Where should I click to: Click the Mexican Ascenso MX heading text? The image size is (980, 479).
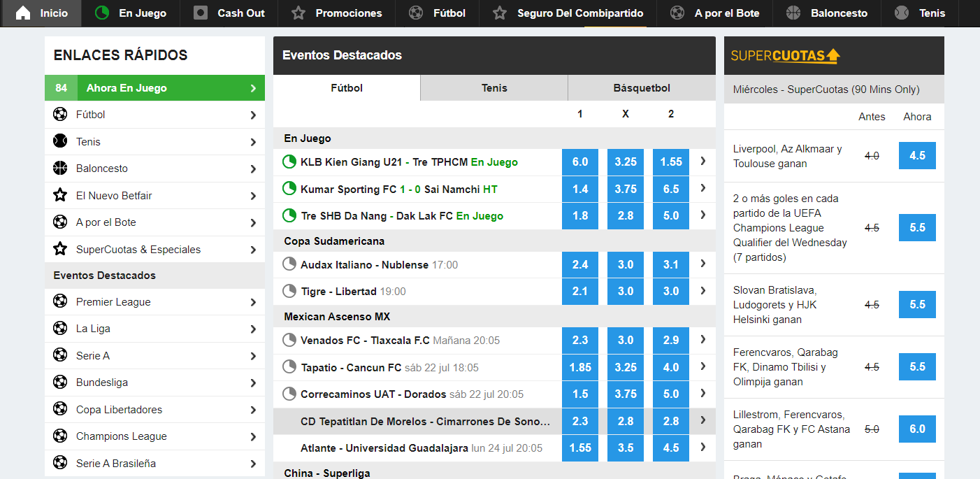tap(337, 317)
